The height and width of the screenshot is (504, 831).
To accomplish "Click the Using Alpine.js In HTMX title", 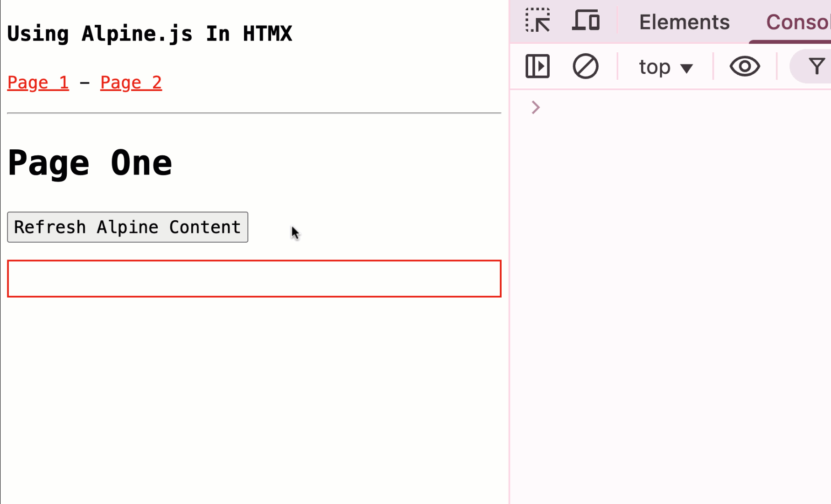I will 150,34.
